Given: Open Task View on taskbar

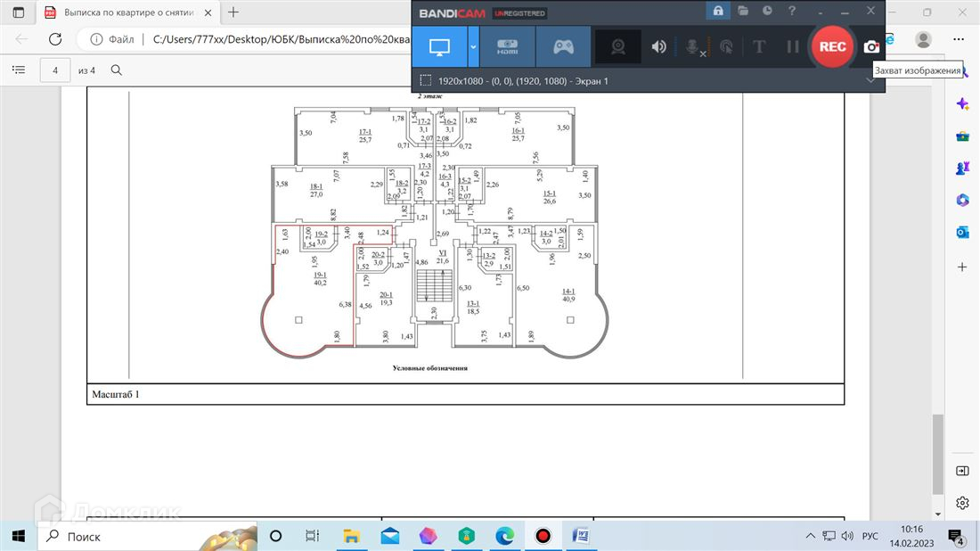Looking at the screenshot, I should click(312, 536).
